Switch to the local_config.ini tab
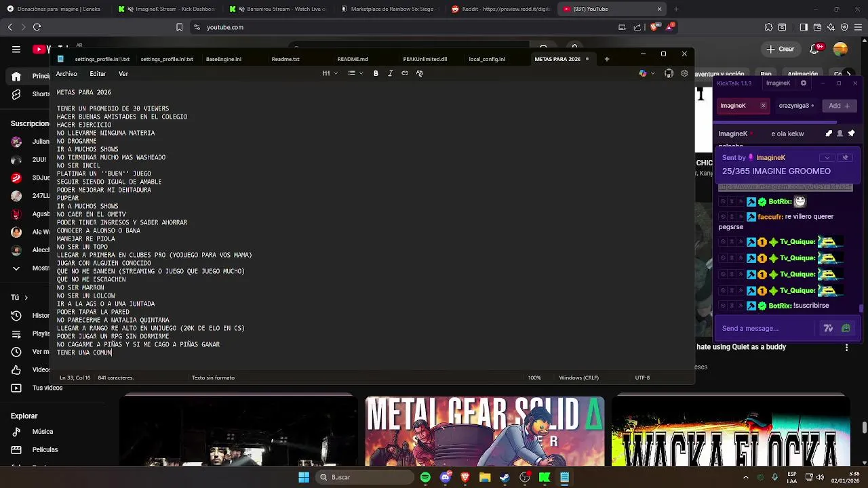The width and height of the screenshot is (868, 488). pyautogui.click(x=487, y=59)
